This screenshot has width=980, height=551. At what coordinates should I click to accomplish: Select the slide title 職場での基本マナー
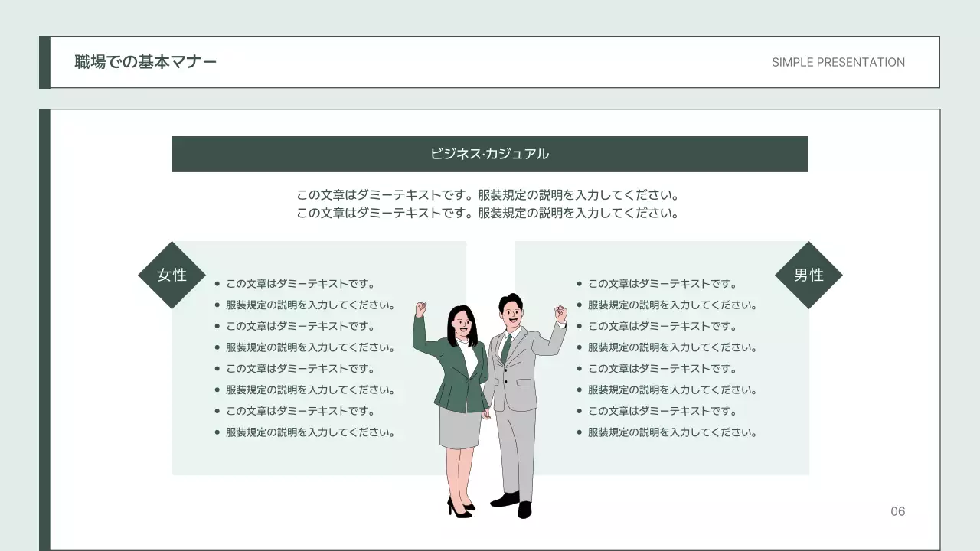(x=145, y=62)
